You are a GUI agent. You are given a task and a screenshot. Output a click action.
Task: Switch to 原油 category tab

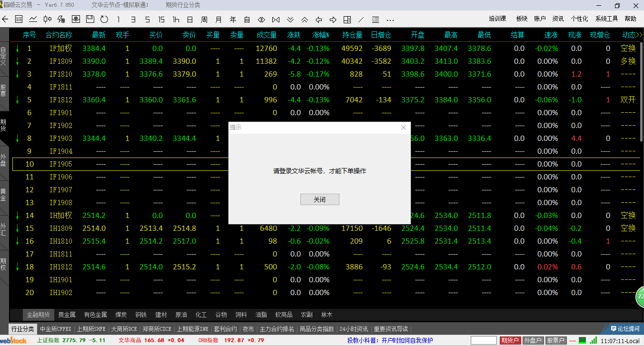coord(181,315)
